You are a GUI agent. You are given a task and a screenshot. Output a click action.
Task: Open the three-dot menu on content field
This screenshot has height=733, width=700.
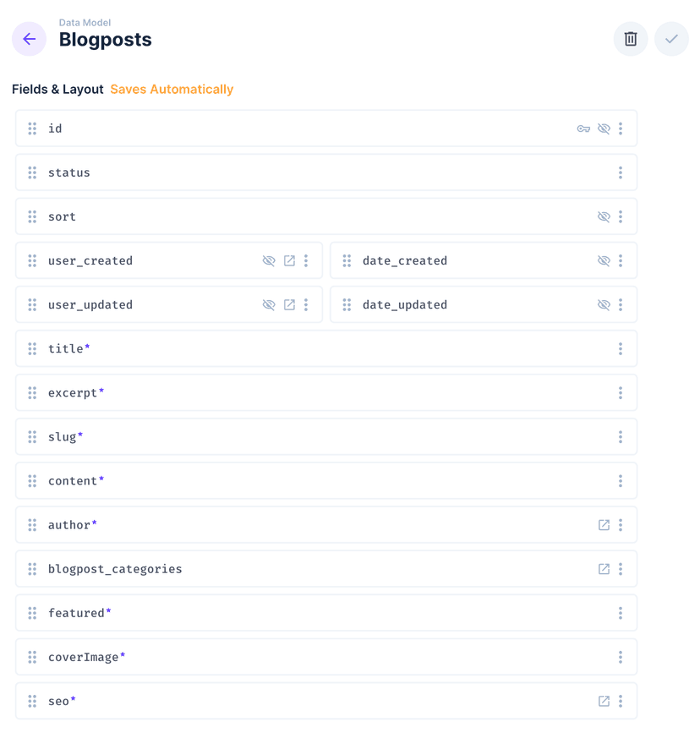click(621, 480)
